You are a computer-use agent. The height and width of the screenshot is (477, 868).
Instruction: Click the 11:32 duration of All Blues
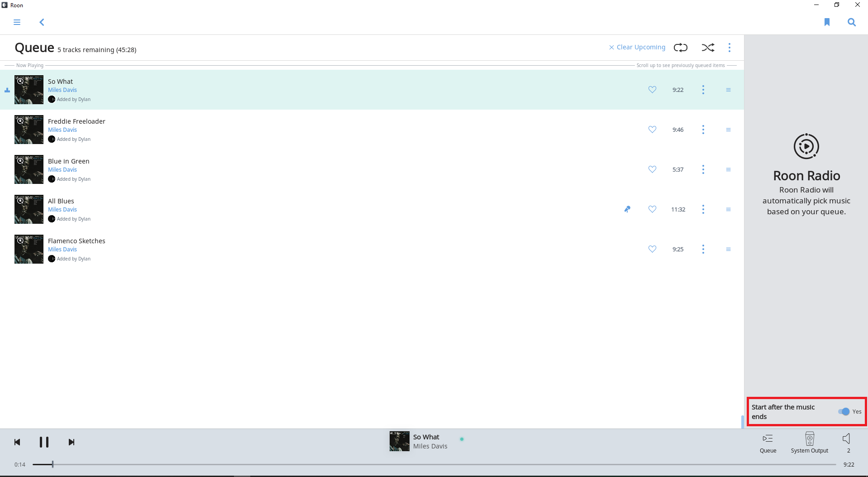pyautogui.click(x=678, y=209)
